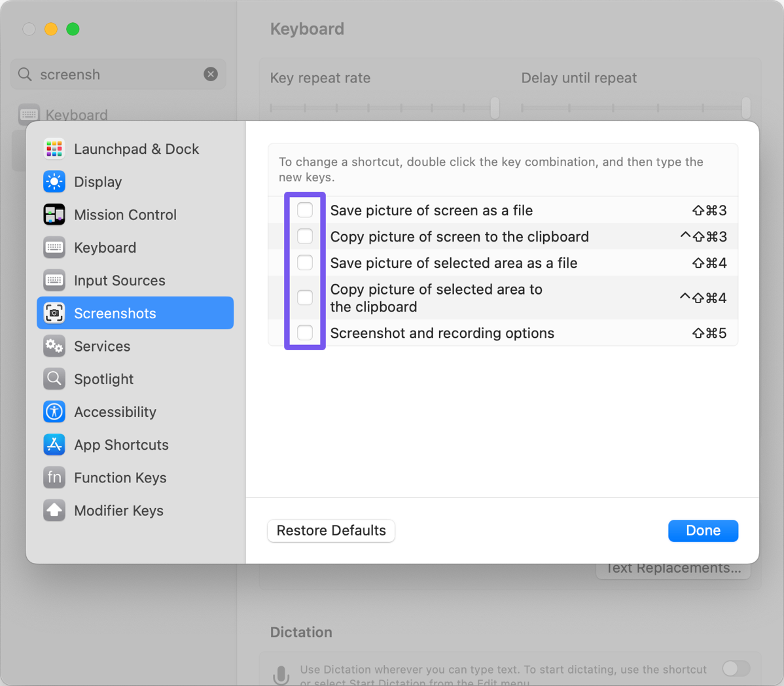
Task: Click the search field containing "screensh"
Action: pyautogui.click(x=111, y=75)
